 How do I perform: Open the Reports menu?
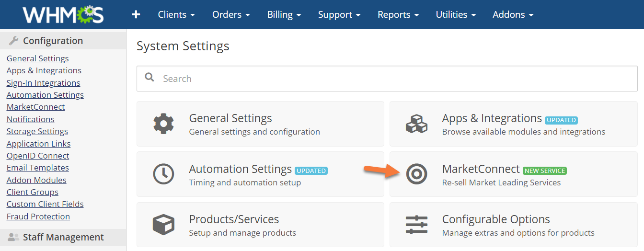pos(398,15)
